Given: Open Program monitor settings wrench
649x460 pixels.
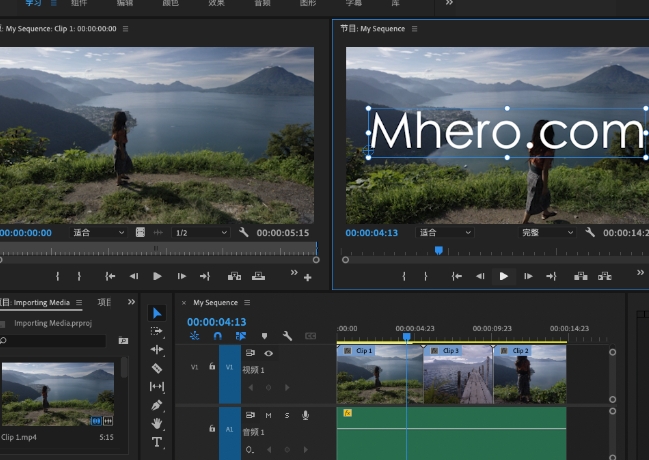Looking at the screenshot, I should click(590, 232).
